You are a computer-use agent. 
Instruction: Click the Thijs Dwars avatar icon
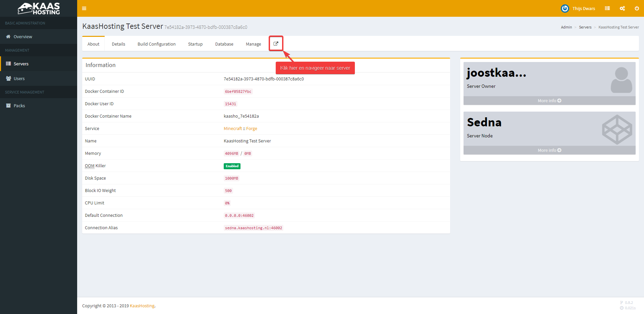click(565, 8)
